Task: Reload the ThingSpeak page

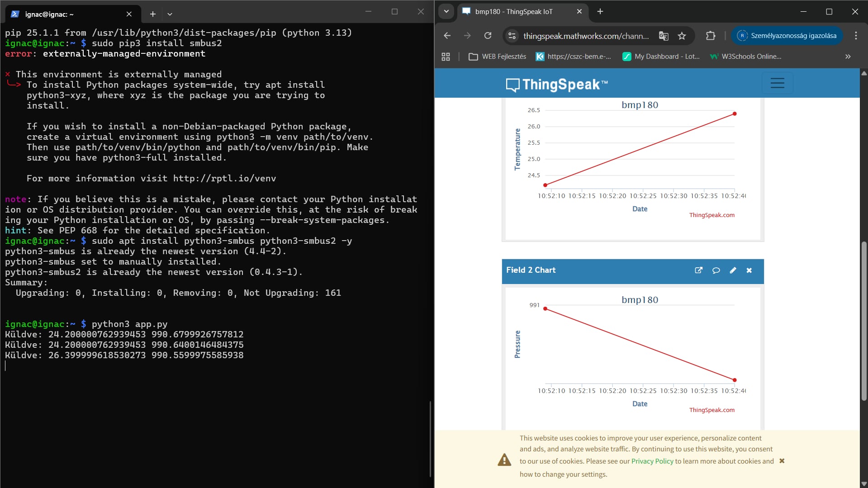Action: click(x=488, y=36)
